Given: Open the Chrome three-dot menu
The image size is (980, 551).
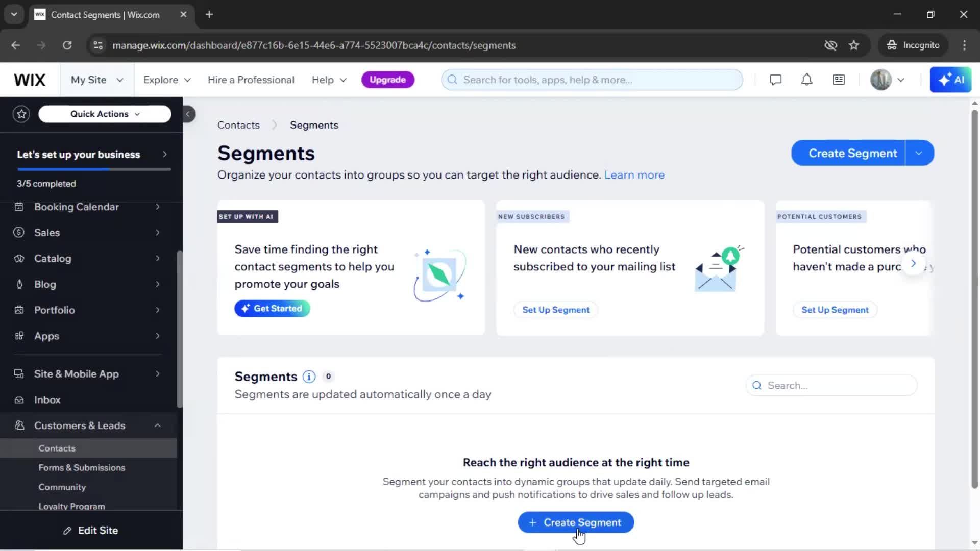Looking at the screenshot, I should [x=964, y=45].
